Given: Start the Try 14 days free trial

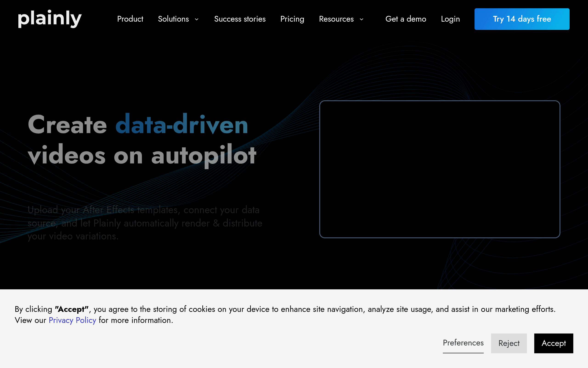Looking at the screenshot, I should [522, 19].
